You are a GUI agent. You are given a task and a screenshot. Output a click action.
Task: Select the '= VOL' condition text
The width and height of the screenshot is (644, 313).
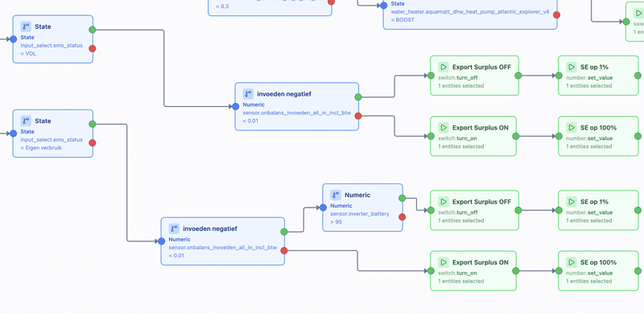28,53
